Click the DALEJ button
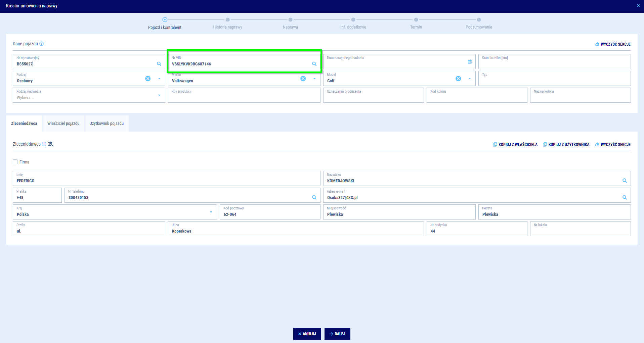This screenshot has height=343, width=644. point(337,334)
